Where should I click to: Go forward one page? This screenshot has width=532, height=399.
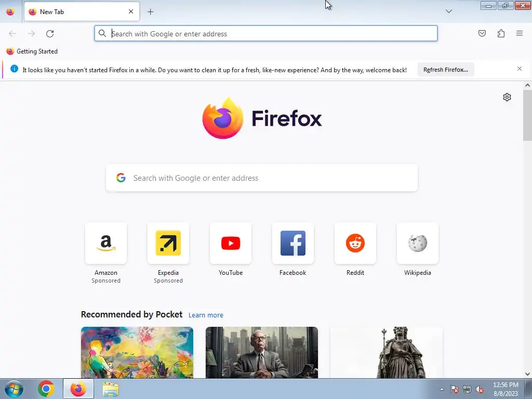point(31,34)
